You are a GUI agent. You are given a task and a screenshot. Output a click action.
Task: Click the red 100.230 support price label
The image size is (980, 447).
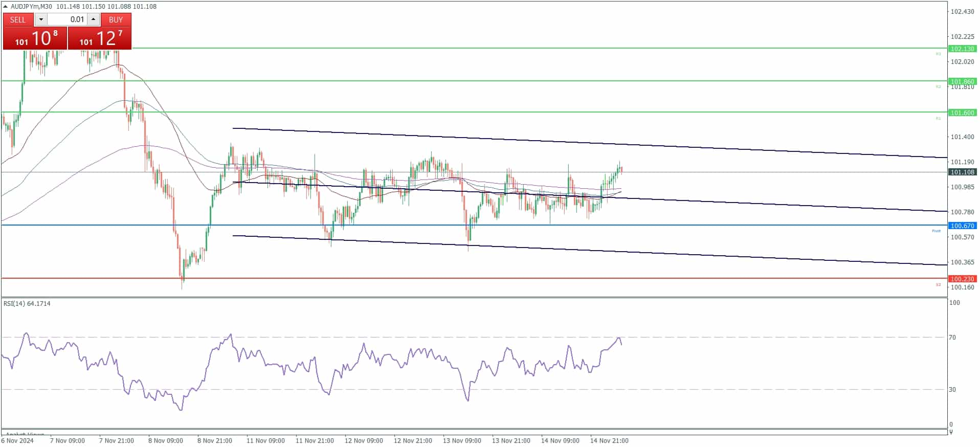[x=962, y=279]
